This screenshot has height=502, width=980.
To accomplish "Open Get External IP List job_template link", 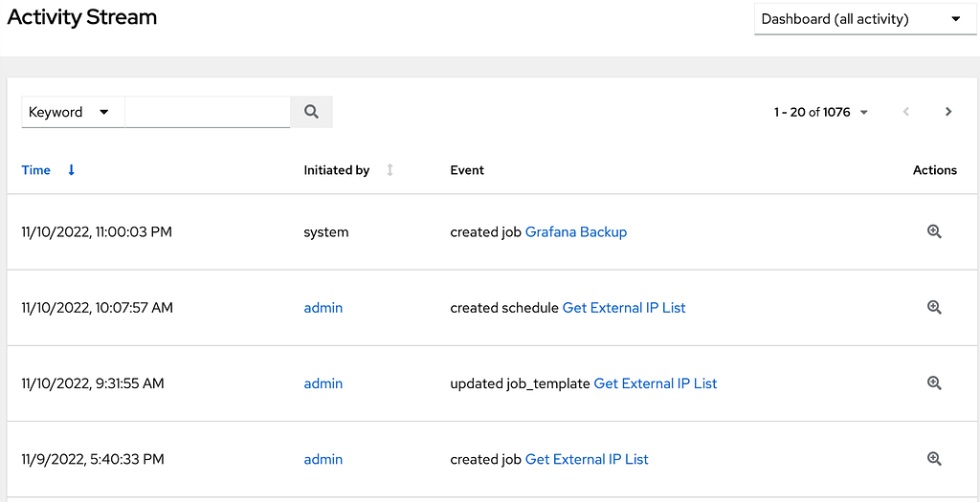I will [x=655, y=383].
